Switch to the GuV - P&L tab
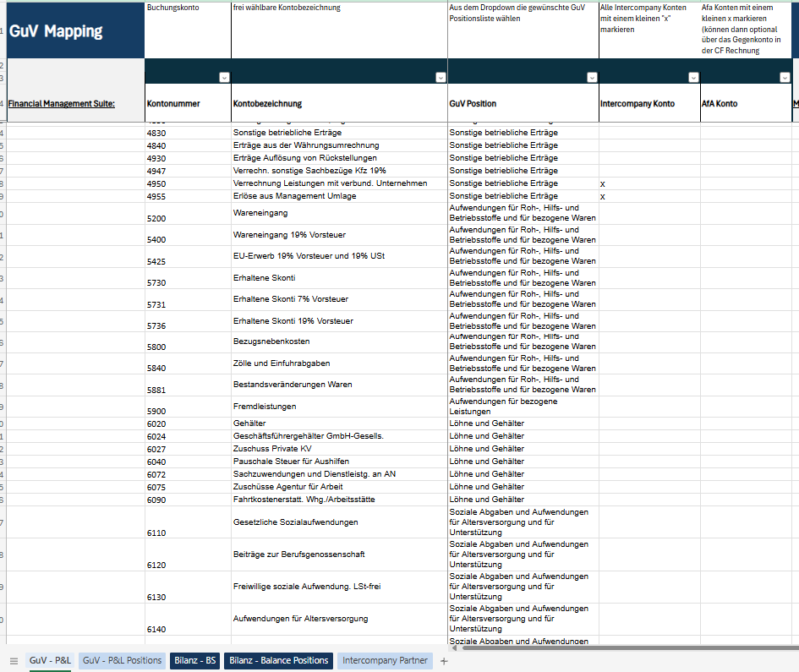 50,660
